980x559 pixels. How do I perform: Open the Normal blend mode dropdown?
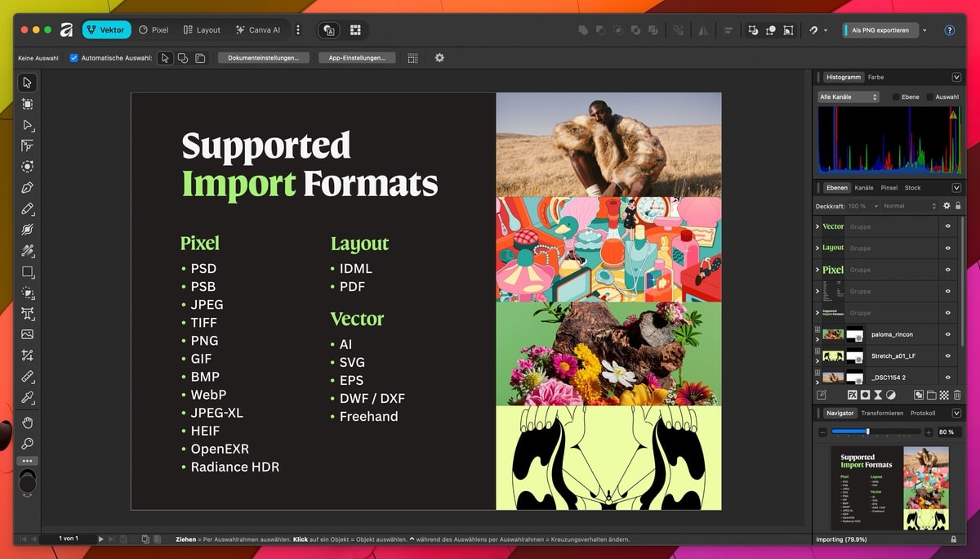point(902,207)
